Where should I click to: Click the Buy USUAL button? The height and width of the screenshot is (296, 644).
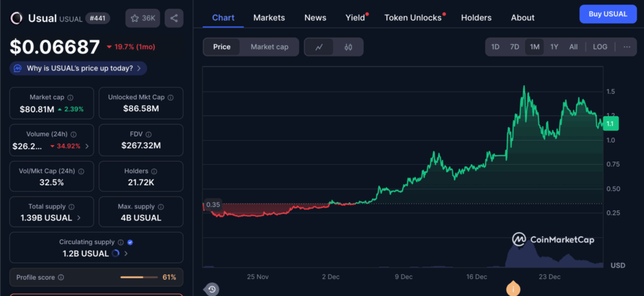pyautogui.click(x=608, y=14)
